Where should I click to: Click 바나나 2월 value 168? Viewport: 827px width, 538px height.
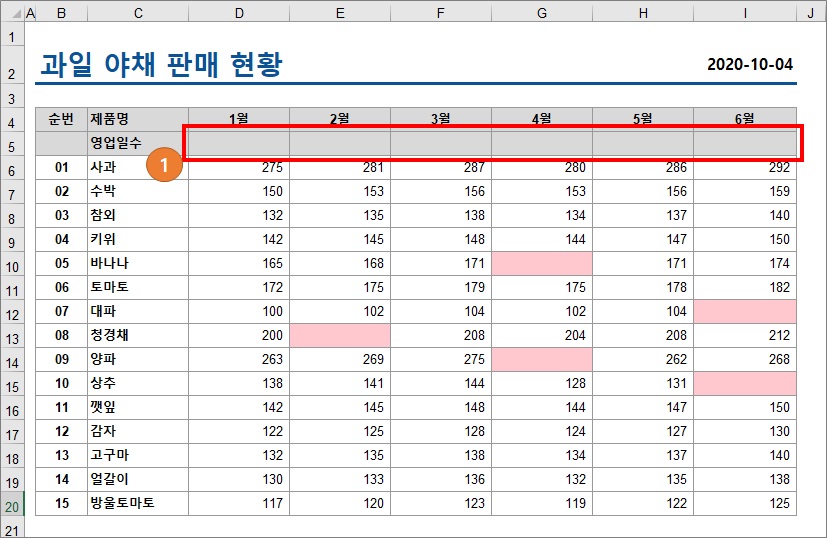(340, 263)
